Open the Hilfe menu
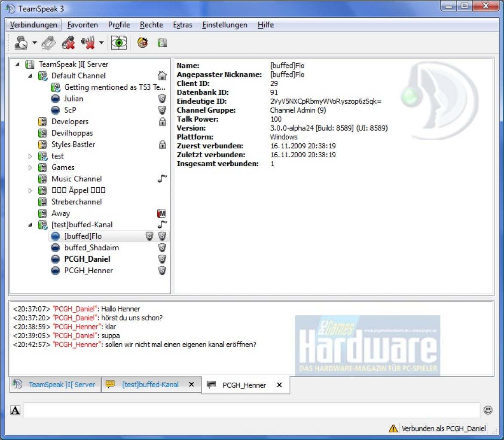The image size is (504, 440). [266, 25]
